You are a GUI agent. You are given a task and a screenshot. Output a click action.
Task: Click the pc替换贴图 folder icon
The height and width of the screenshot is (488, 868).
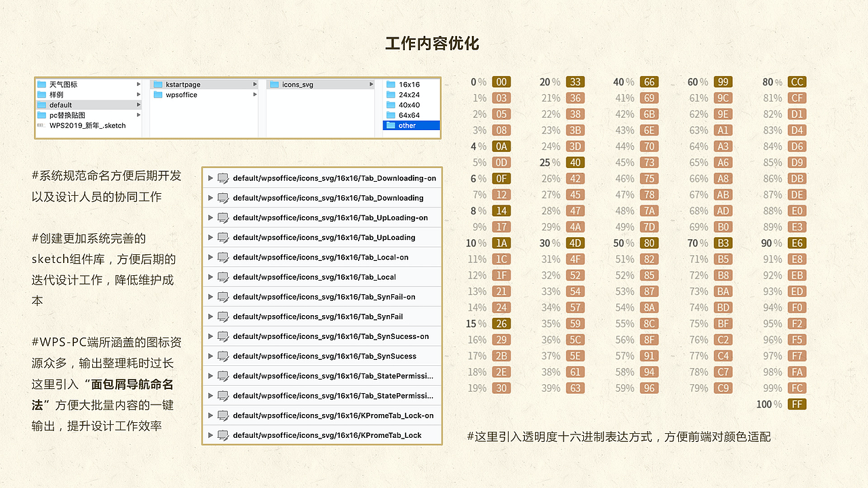click(41, 115)
